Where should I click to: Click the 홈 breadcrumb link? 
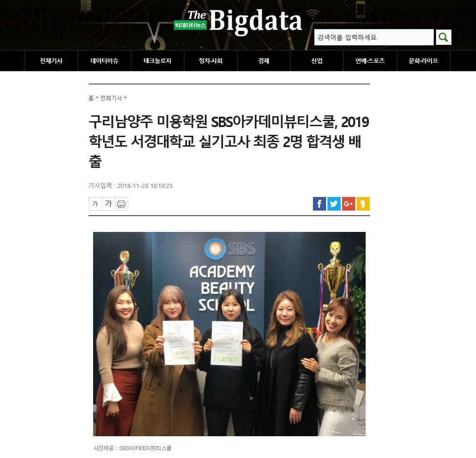point(91,98)
